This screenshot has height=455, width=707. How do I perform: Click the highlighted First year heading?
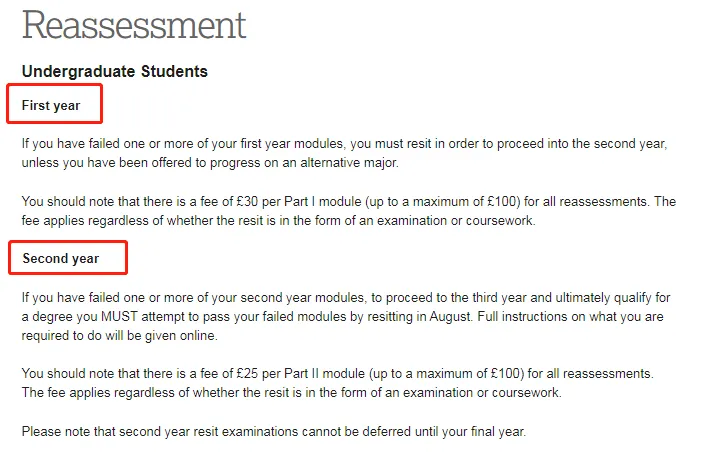coord(51,106)
